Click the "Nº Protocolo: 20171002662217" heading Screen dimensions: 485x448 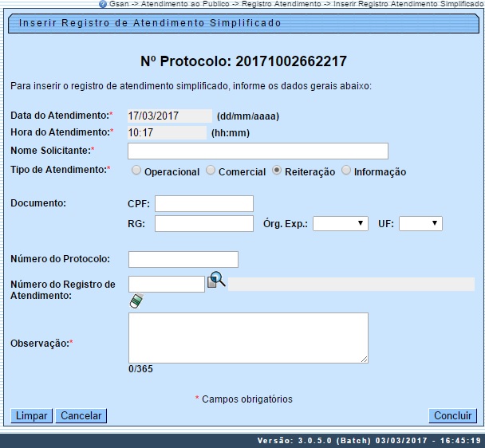(243, 61)
